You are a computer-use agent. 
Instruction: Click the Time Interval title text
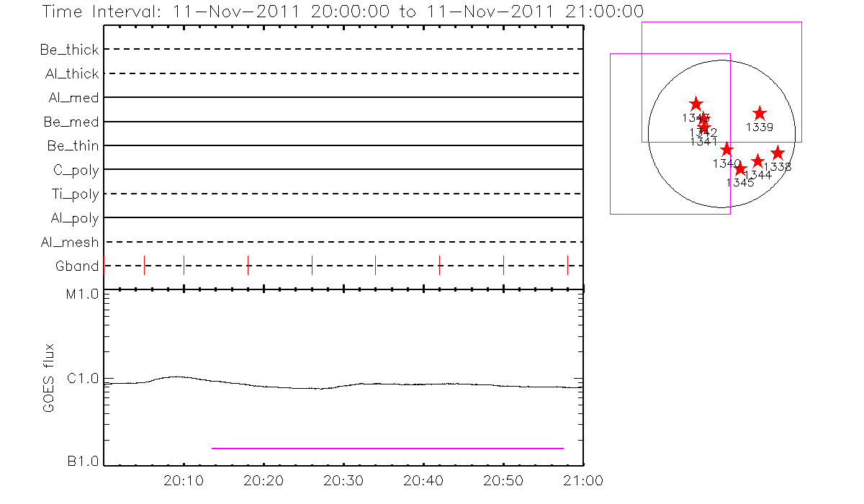(x=343, y=12)
